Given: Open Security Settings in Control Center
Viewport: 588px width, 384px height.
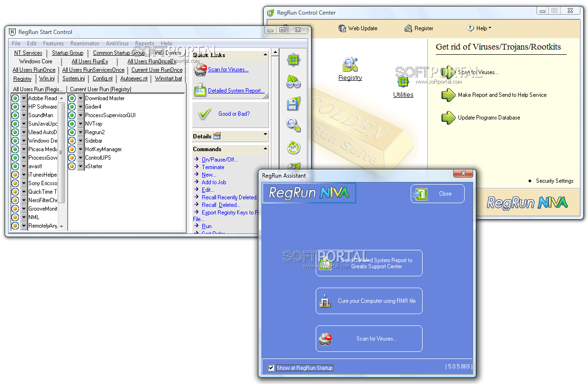Looking at the screenshot, I should pos(554,181).
